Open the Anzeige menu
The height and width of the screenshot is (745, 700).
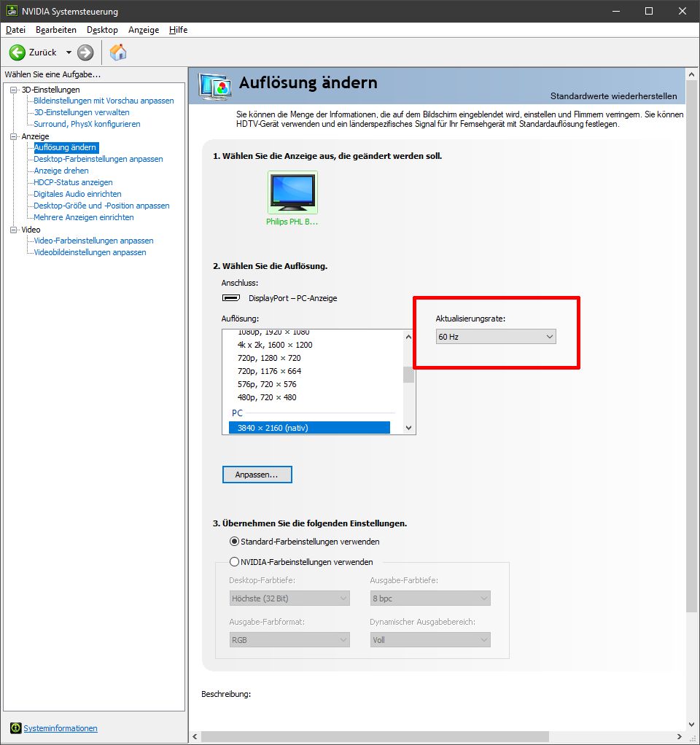click(144, 29)
